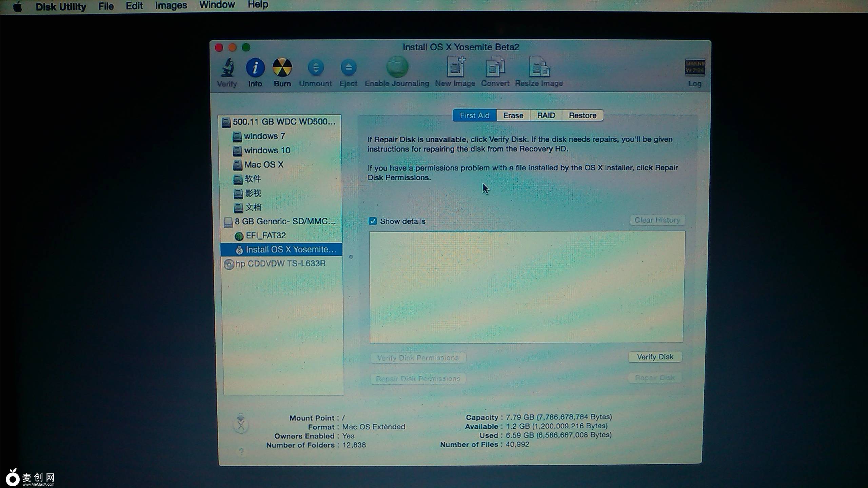Click the Eject toolbar icon

pos(348,68)
